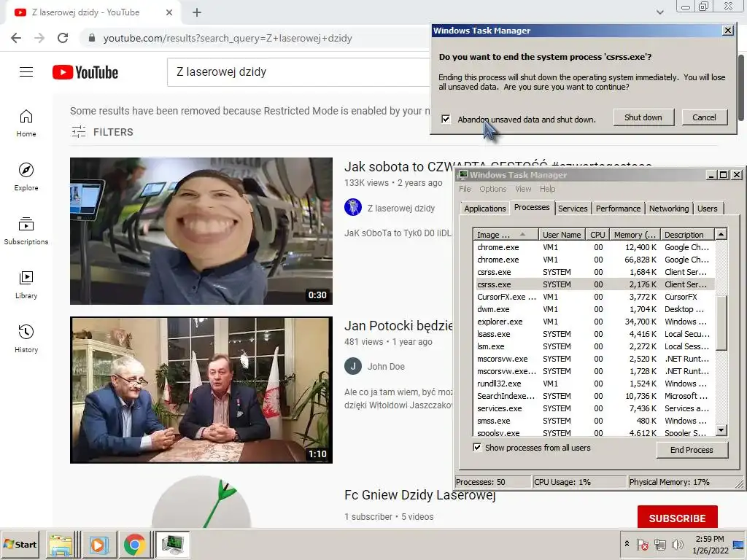Open the YouTube hamburger guide menu
This screenshot has width=747, height=560.
click(26, 72)
